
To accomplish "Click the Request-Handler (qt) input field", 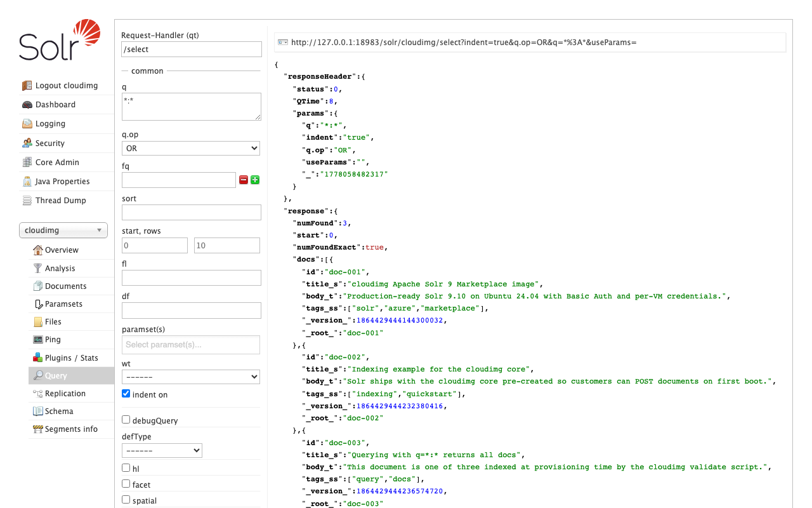I will [192, 50].
